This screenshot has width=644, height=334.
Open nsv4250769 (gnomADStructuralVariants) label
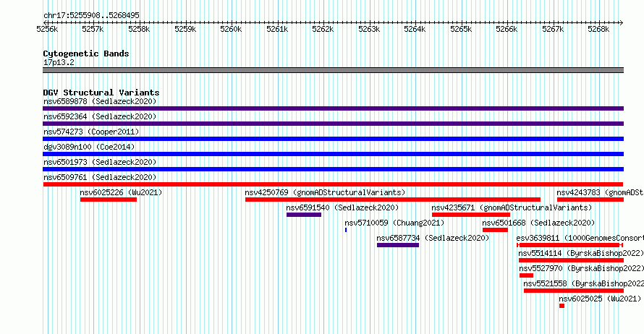point(325,192)
